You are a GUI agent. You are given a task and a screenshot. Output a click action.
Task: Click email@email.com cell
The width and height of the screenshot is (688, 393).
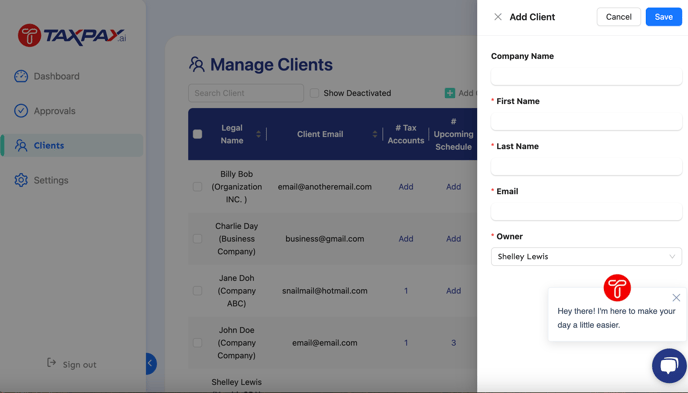(x=325, y=343)
